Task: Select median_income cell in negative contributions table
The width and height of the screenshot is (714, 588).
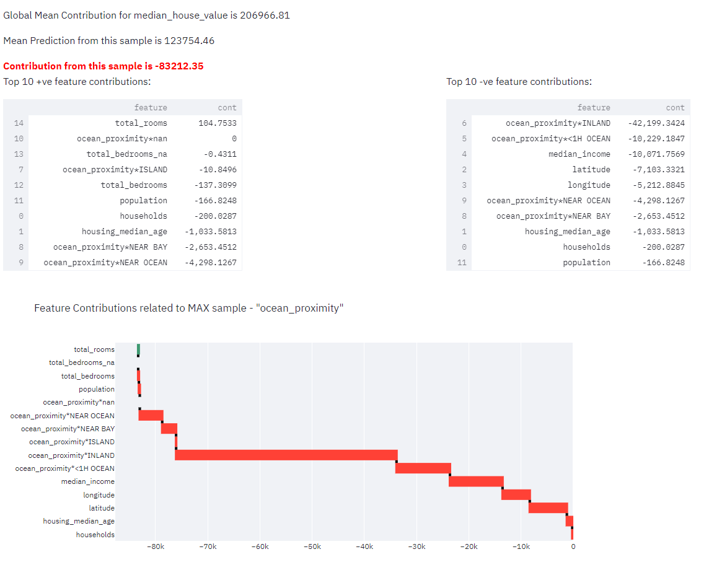Action: (x=579, y=154)
